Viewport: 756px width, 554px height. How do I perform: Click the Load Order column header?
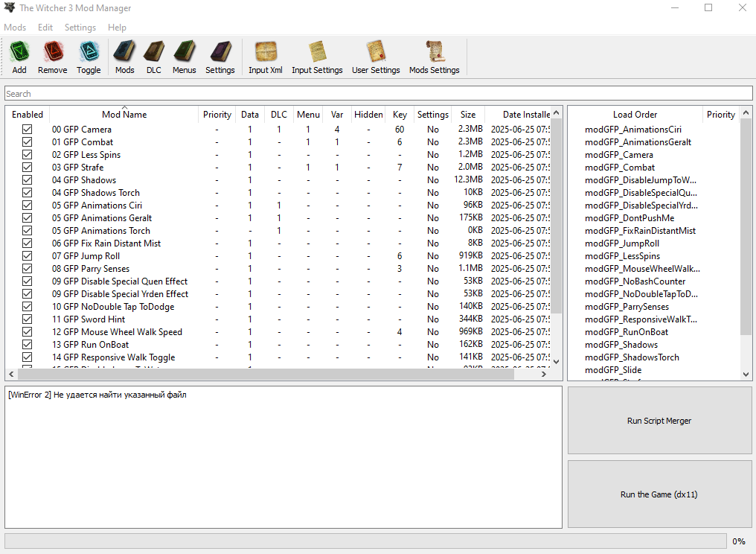point(635,115)
